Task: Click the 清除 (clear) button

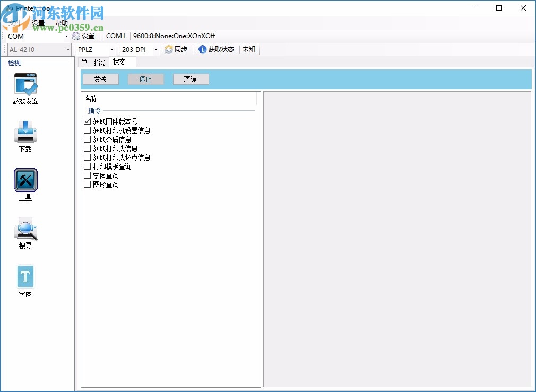Action: point(191,79)
